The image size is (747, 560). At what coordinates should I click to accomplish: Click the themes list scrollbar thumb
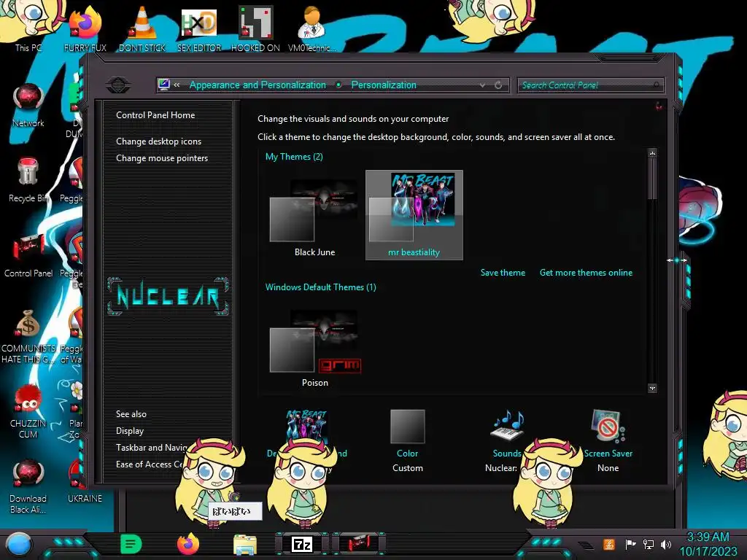click(x=652, y=178)
